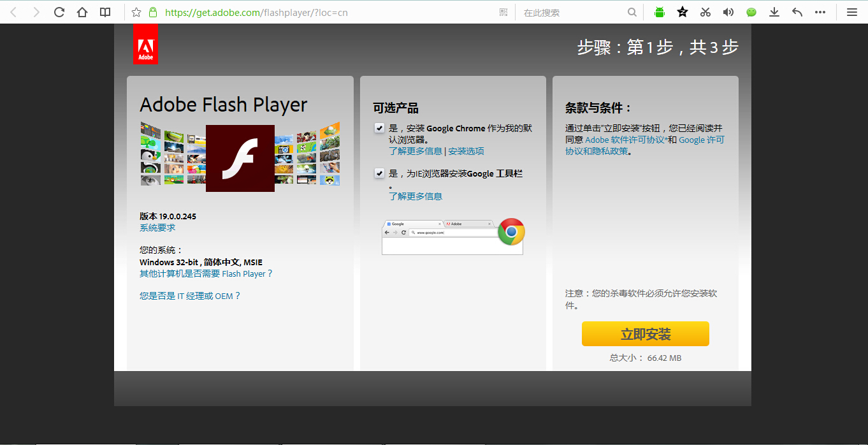Uncheck install Google Chrome as default browser

tap(379, 128)
